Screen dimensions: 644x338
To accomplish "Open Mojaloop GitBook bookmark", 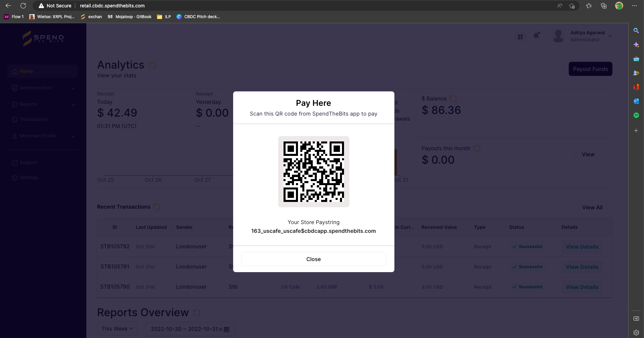I will point(129,17).
